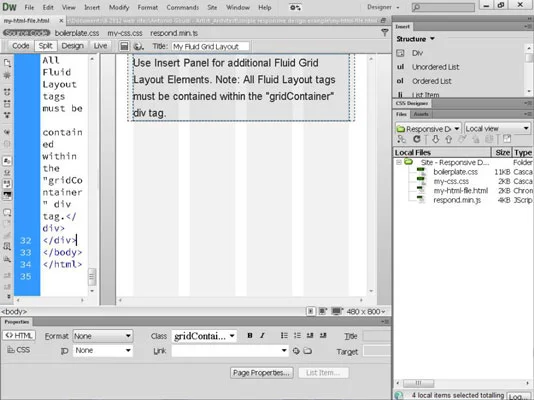Open the Responsive site dropdown in Files
The height and width of the screenshot is (400, 534).
click(428, 129)
